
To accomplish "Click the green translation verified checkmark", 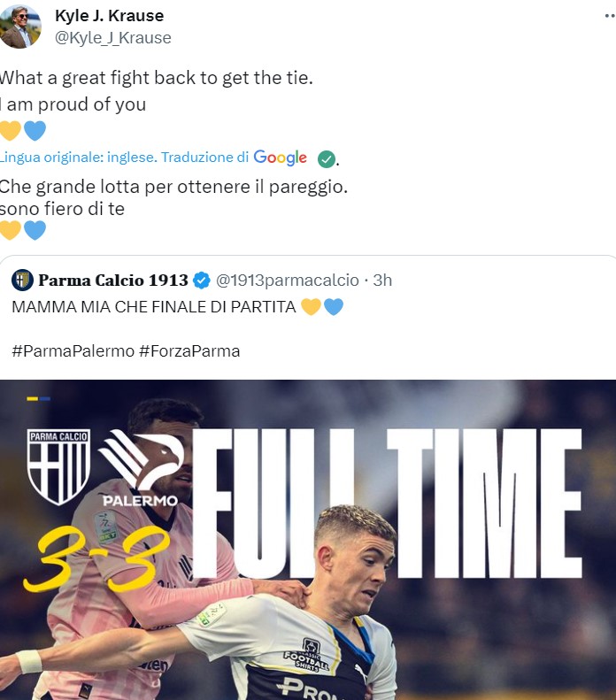I will [x=327, y=159].
